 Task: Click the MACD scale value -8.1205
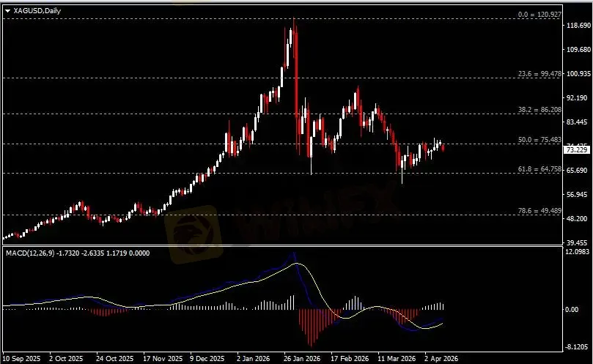pos(577,347)
